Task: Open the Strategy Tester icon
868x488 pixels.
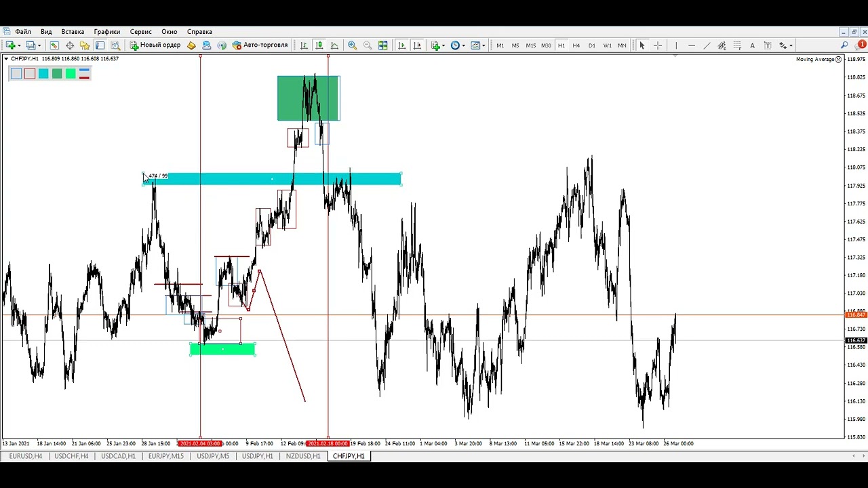Action: coord(115,45)
